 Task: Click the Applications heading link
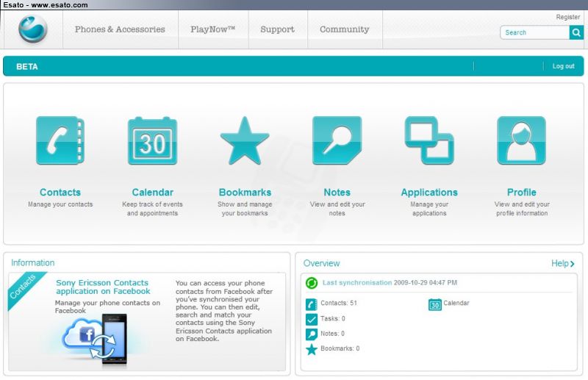click(x=429, y=193)
